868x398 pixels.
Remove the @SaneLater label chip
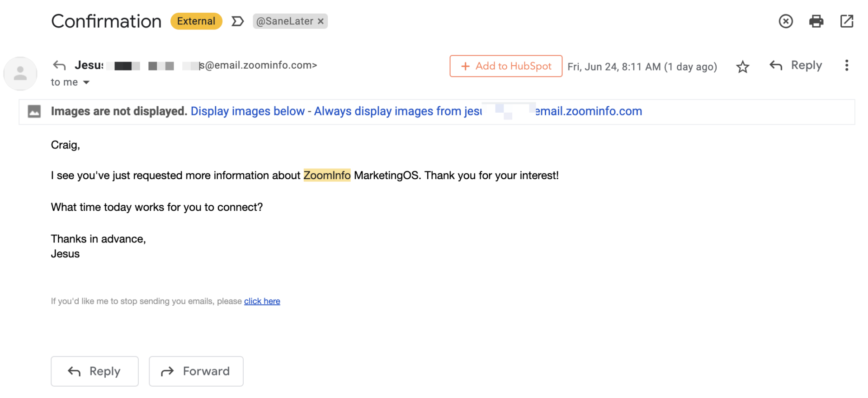click(x=321, y=21)
